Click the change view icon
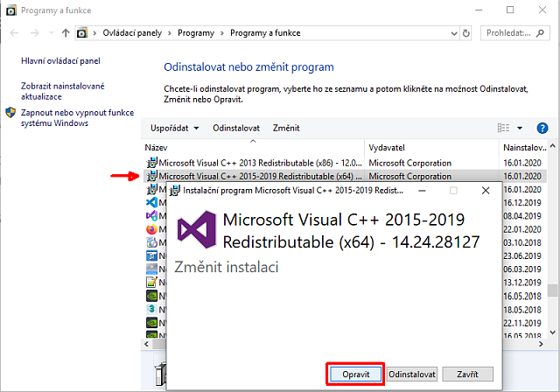The height and width of the screenshot is (392, 560). pos(504,128)
